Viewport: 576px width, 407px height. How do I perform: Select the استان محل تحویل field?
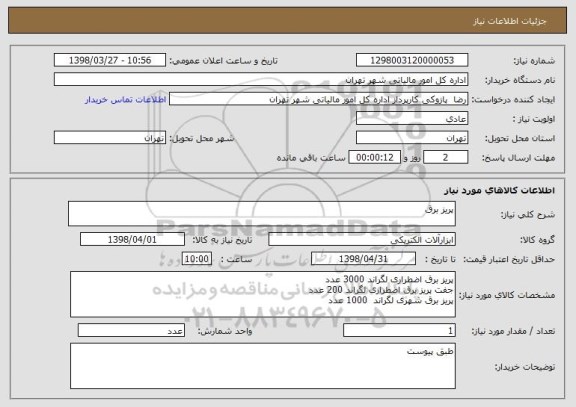pos(412,138)
